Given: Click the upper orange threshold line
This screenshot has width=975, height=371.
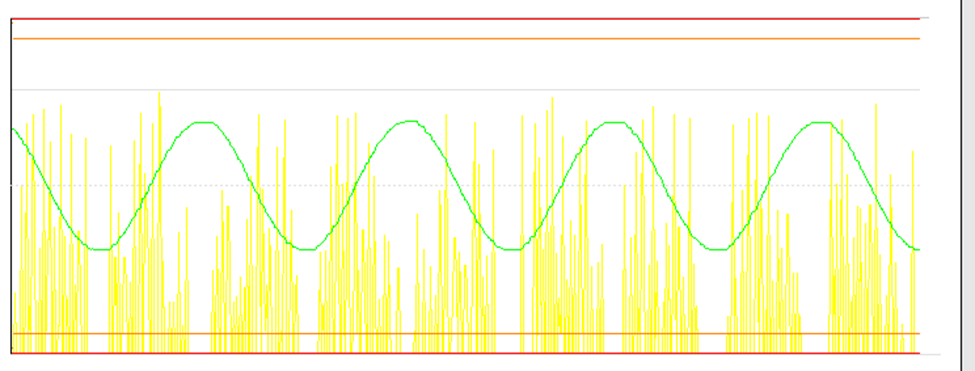Looking at the screenshot, I should coord(465,39).
